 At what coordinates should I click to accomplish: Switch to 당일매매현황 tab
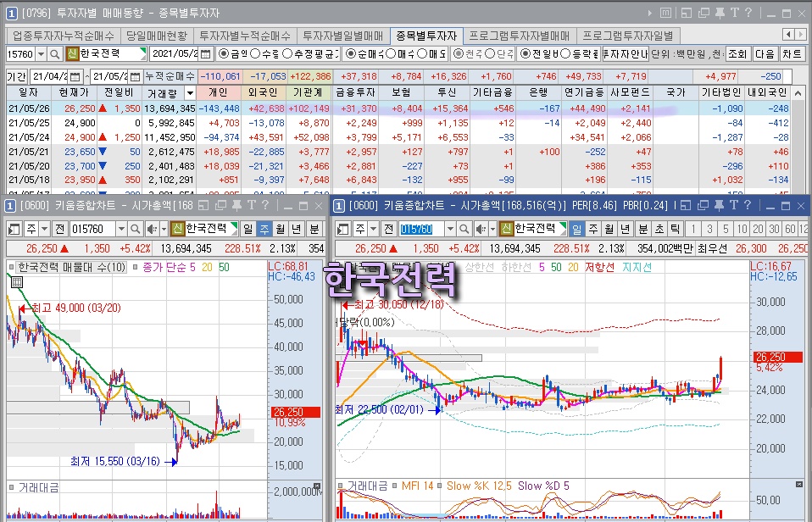point(157,36)
